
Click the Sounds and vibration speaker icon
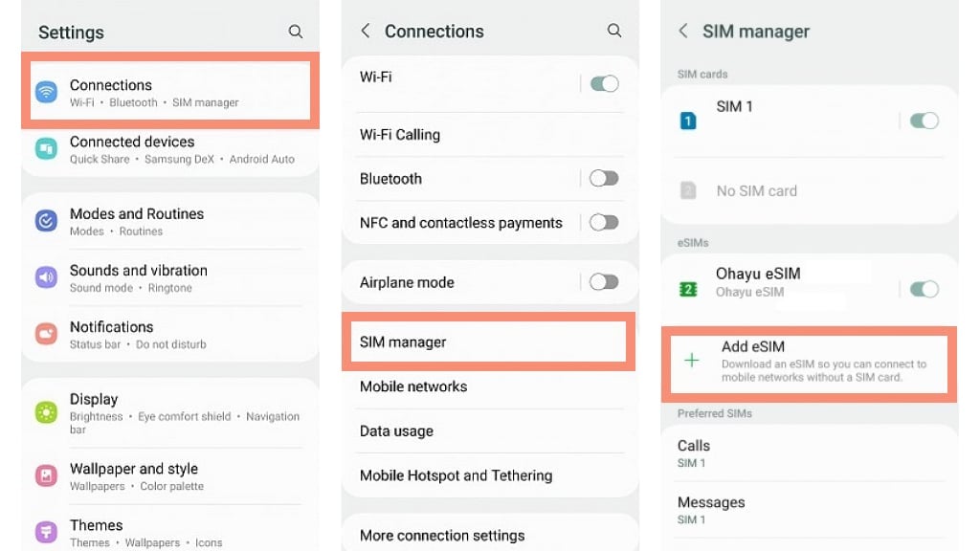pyautogui.click(x=46, y=277)
